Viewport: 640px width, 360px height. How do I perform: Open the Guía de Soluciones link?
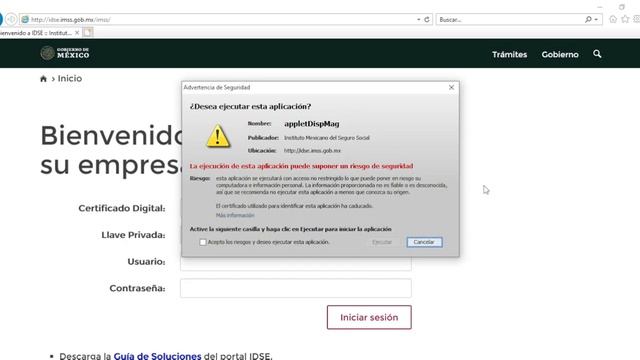pyautogui.click(x=157, y=356)
